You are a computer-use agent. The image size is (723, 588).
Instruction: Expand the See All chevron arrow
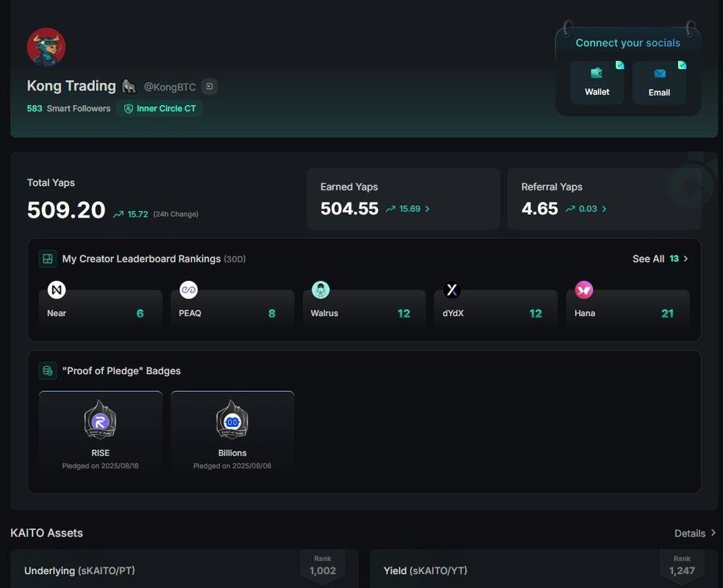click(x=686, y=259)
